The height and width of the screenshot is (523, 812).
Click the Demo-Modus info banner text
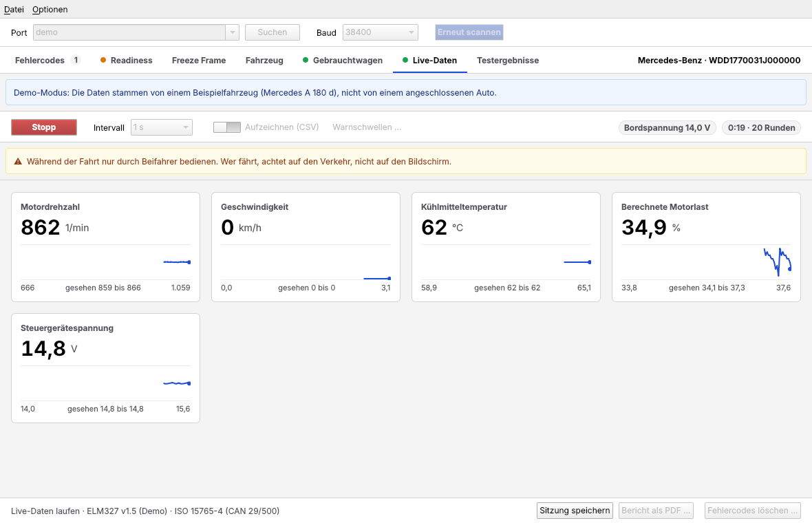[x=255, y=93]
